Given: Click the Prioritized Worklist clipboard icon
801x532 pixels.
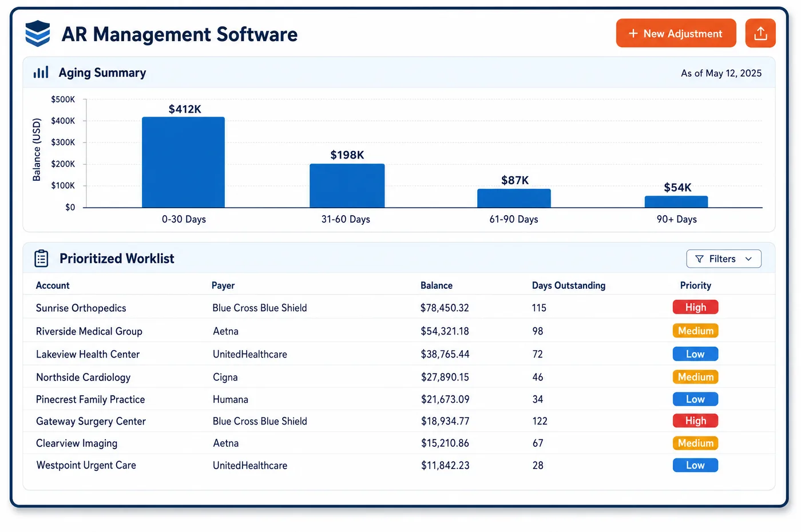Looking at the screenshot, I should (x=41, y=259).
